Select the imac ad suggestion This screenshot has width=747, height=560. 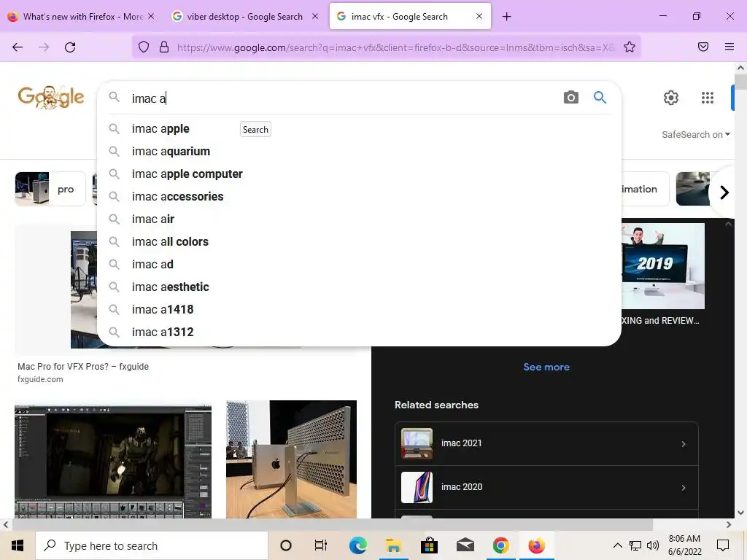(359, 264)
